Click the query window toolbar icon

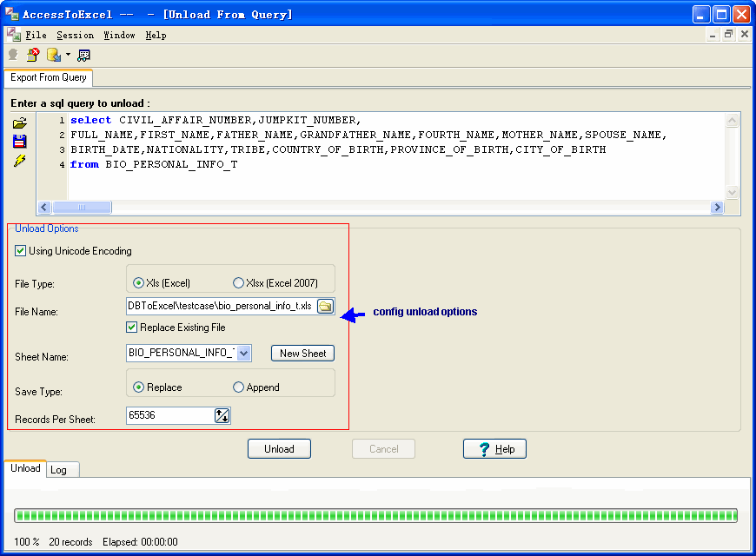coord(84,56)
